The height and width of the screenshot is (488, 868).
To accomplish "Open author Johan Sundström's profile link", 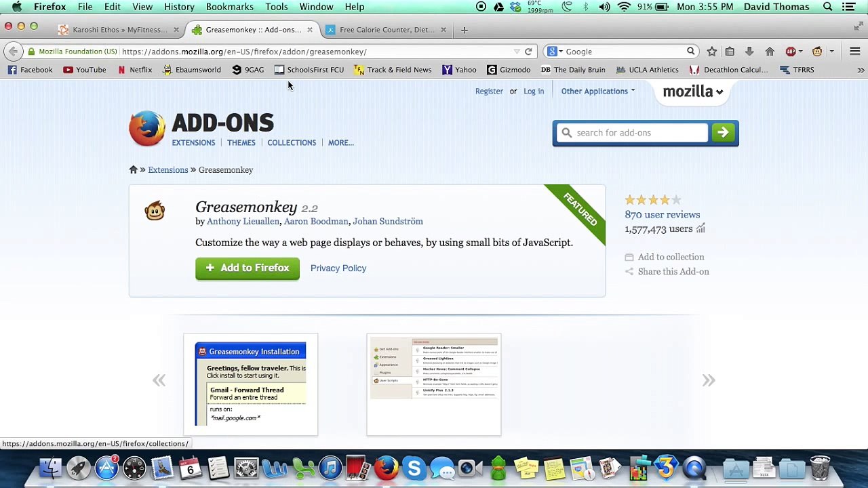I will coord(388,222).
